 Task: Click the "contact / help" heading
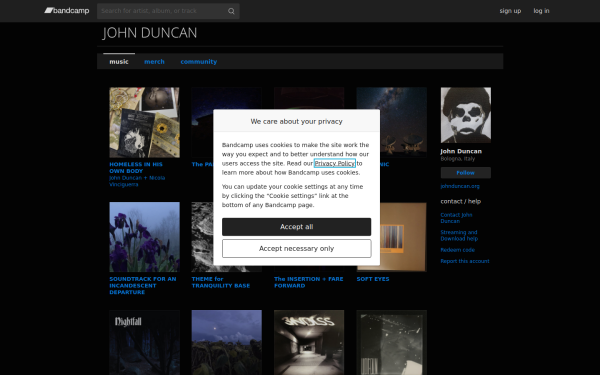click(461, 201)
